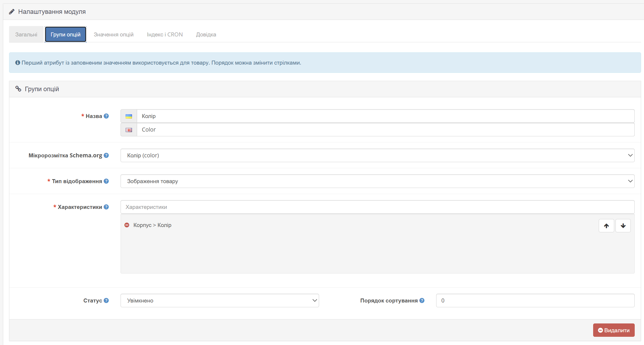
Task: Switch to the Значення опцій tab
Action: [x=114, y=35]
